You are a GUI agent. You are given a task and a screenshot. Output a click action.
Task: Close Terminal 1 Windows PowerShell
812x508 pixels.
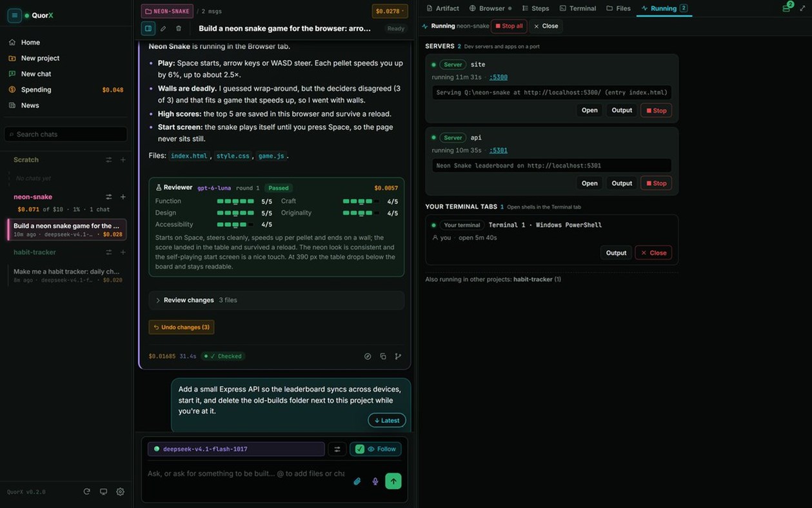[653, 253]
